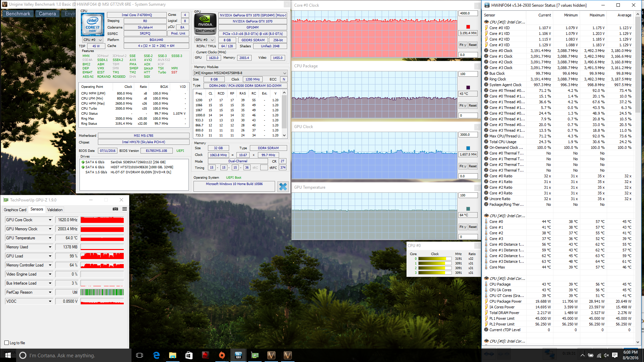The height and width of the screenshot is (362, 644).
Task: Reset the CPU Package graph
Action: (473, 106)
